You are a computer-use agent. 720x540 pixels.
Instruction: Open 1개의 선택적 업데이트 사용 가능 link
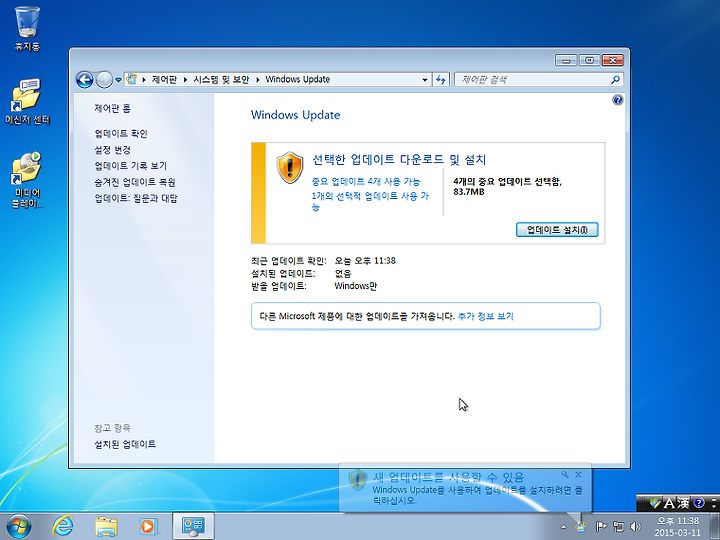370,201
